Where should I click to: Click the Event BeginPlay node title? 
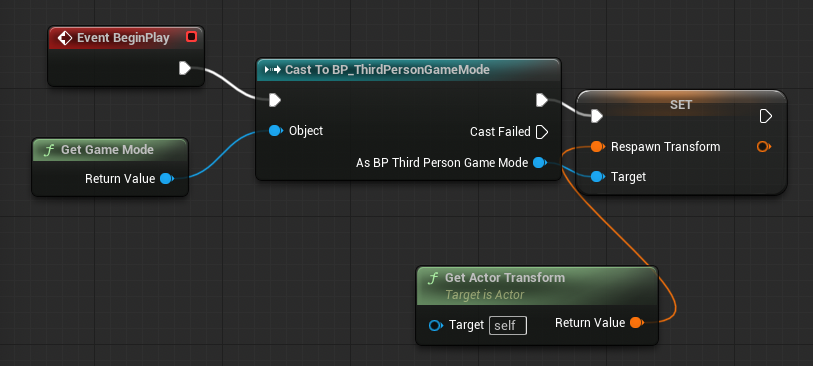tap(123, 38)
